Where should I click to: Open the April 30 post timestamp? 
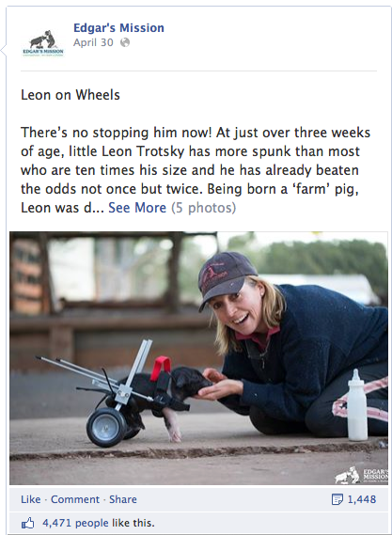coord(93,42)
